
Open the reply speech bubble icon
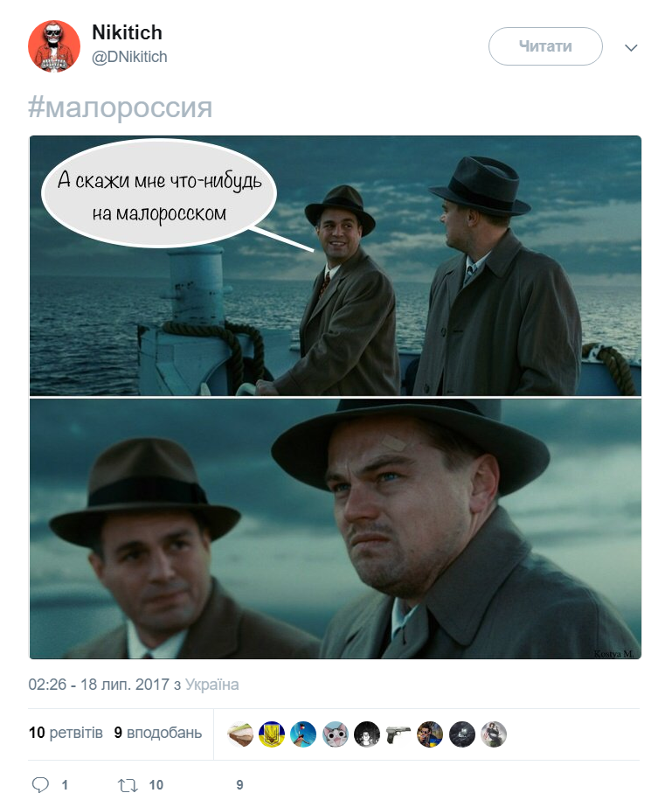click(40, 785)
